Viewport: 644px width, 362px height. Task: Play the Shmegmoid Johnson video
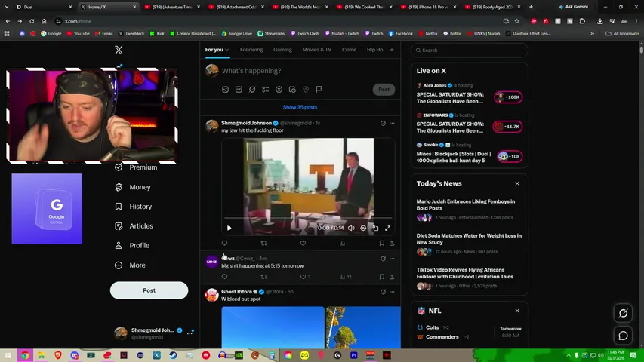[230, 228]
